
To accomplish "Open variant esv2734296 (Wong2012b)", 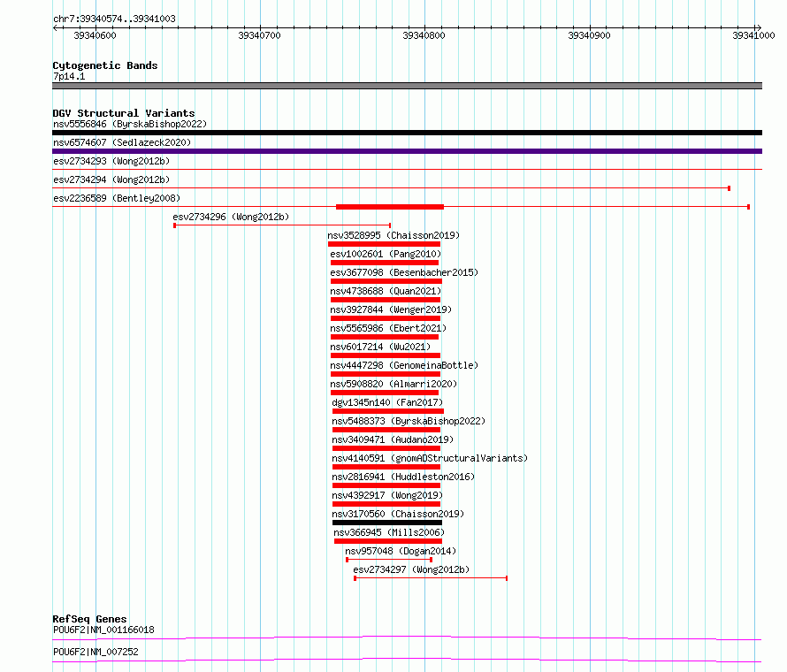I will pyautogui.click(x=231, y=217).
